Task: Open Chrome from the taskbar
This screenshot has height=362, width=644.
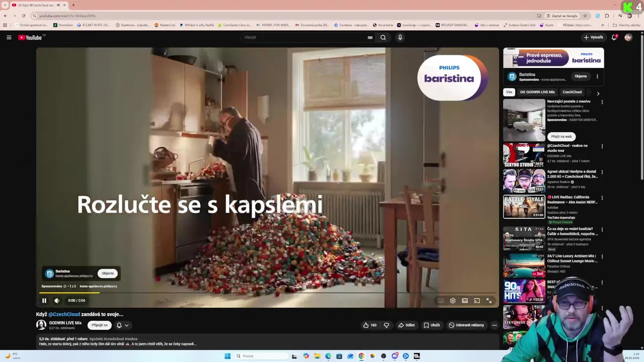Action: (361, 356)
